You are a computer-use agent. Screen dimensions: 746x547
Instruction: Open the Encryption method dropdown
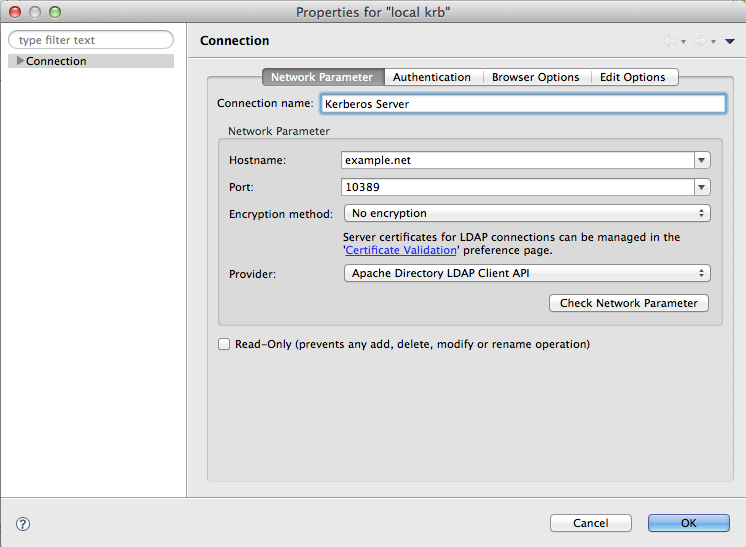point(527,213)
